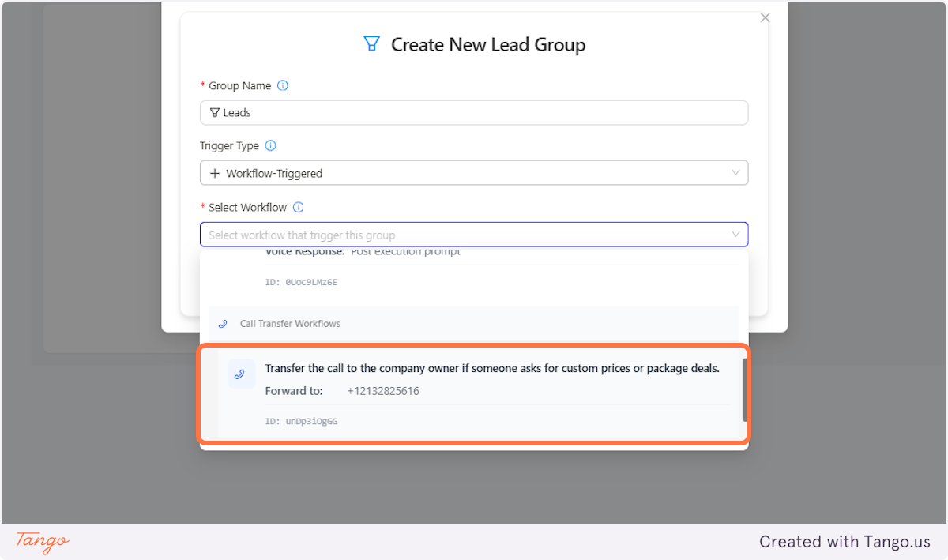948x560 pixels.
Task: Click the workflow ID unDp3iOgGG text
Action: click(x=301, y=421)
